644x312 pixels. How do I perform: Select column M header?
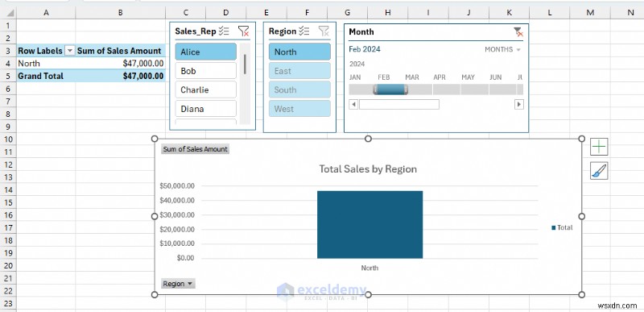[x=590, y=13]
